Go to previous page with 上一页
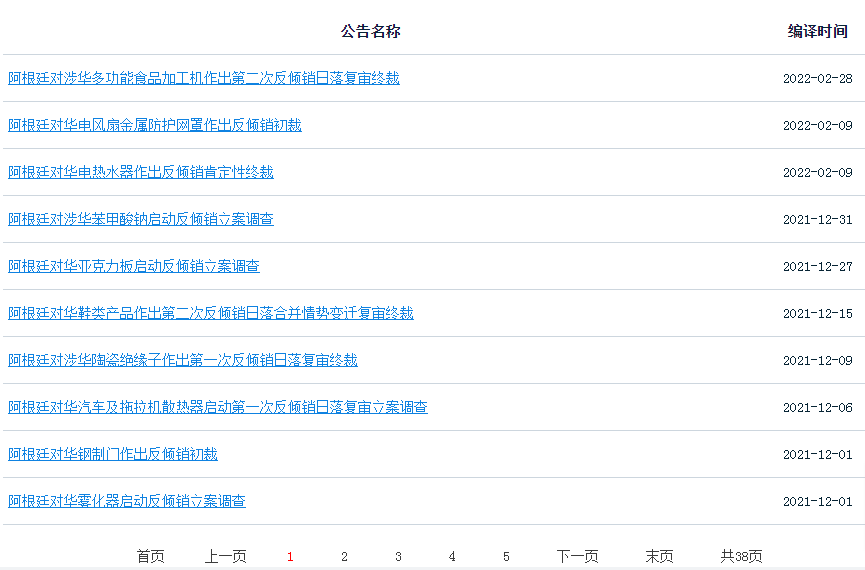865x570 pixels. pyautogui.click(x=226, y=557)
